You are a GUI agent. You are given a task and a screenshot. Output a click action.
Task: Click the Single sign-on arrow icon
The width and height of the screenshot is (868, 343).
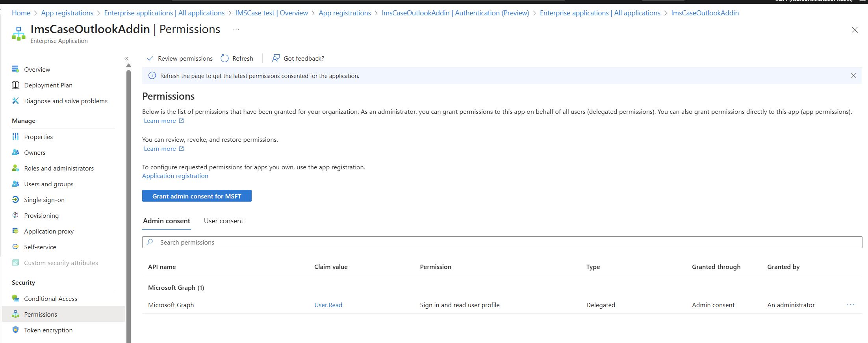click(15, 200)
